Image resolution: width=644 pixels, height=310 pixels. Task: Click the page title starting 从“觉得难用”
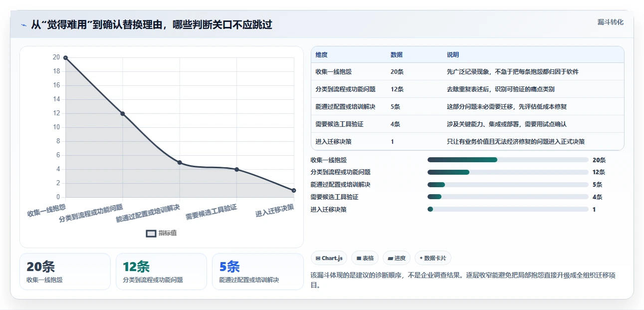click(152, 25)
